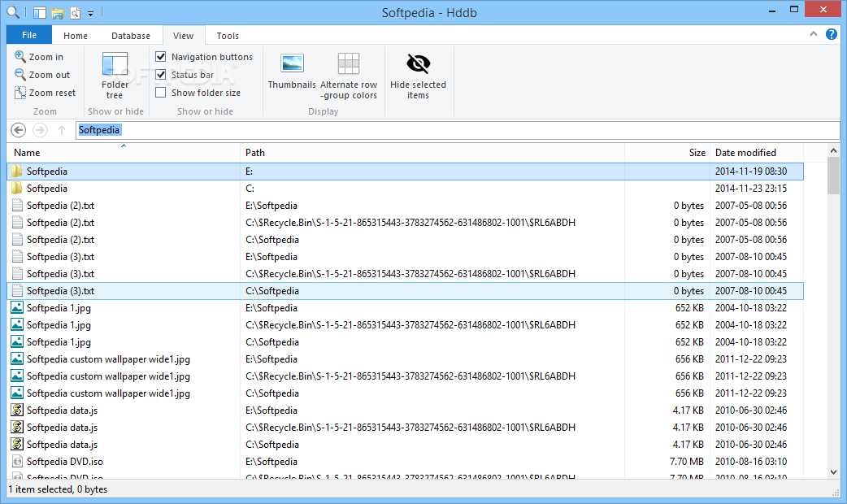The height and width of the screenshot is (504, 847).
Task: Select Softpedia (2).txt name in C:\Softpedia row
Action: 60,239
